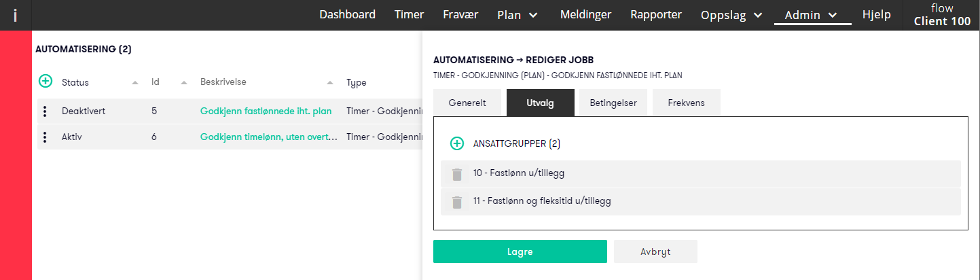Open row menu for Aktiv job
The image size is (980, 280).
(45, 137)
